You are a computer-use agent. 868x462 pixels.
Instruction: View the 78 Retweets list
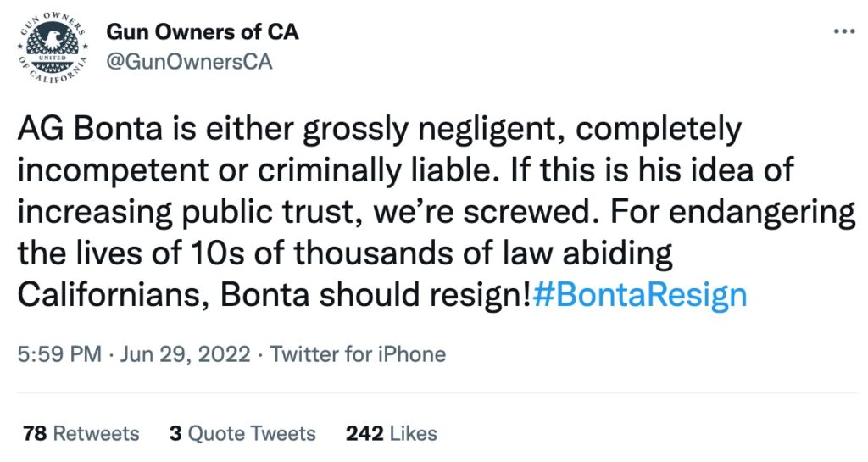pyautogui.click(x=81, y=433)
